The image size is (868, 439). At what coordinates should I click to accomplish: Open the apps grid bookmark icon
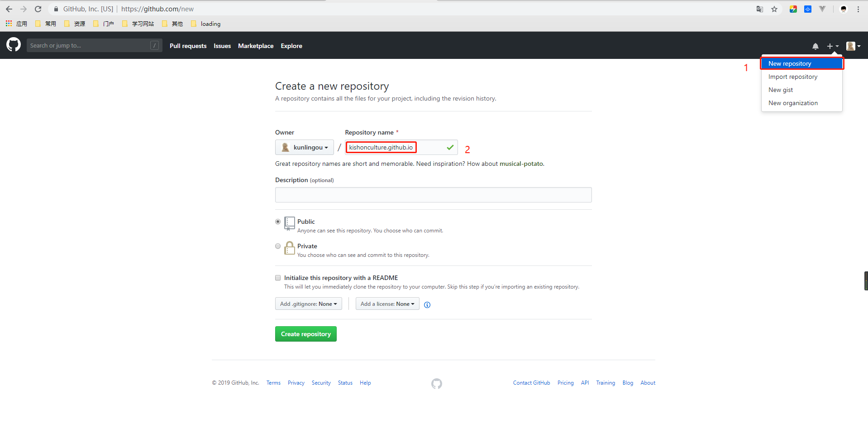pyautogui.click(x=9, y=24)
